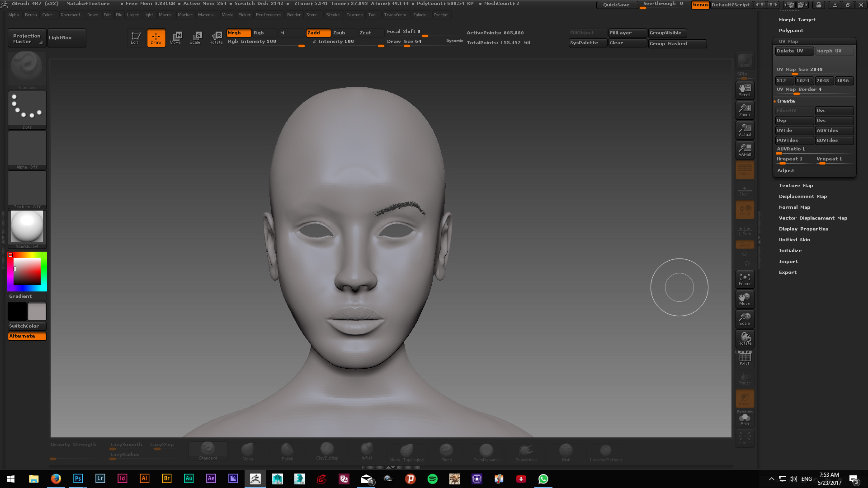Select the ClayBuildup brush at bottom
This screenshot has height=488, width=868.
point(327,451)
